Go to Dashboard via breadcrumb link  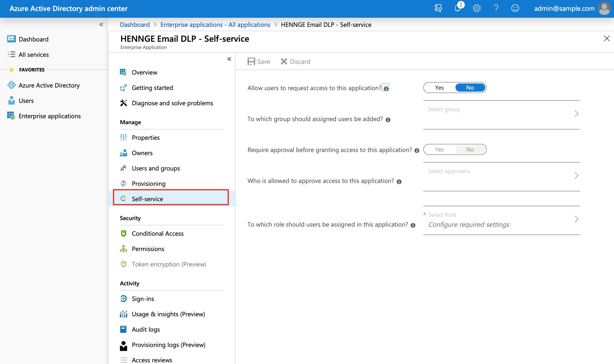tap(135, 24)
